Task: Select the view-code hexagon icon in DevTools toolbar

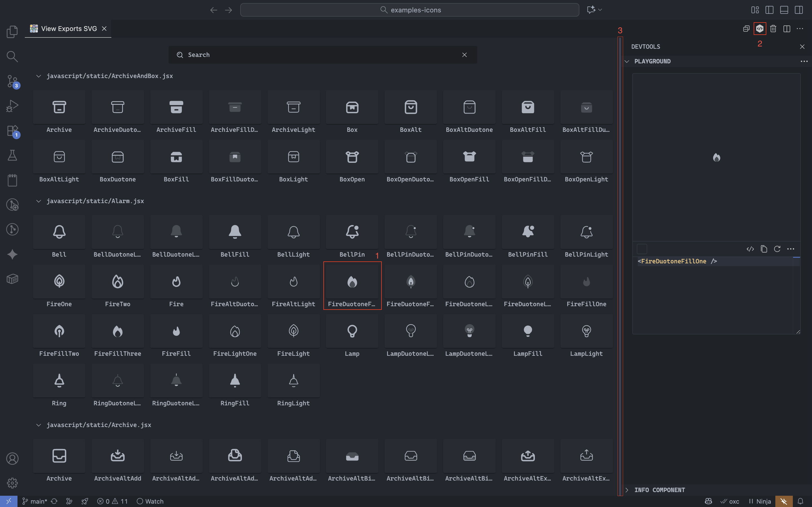Action: tap(760, 28)
